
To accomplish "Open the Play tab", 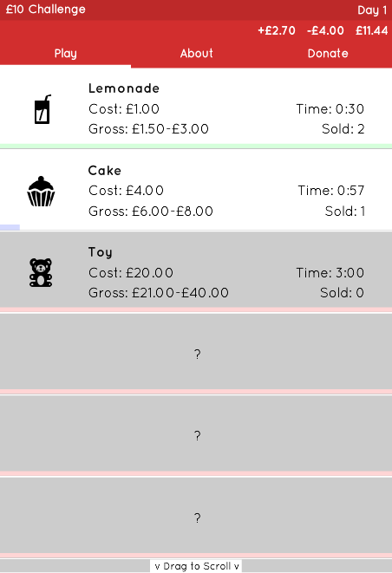I will (x=65, y=54).
